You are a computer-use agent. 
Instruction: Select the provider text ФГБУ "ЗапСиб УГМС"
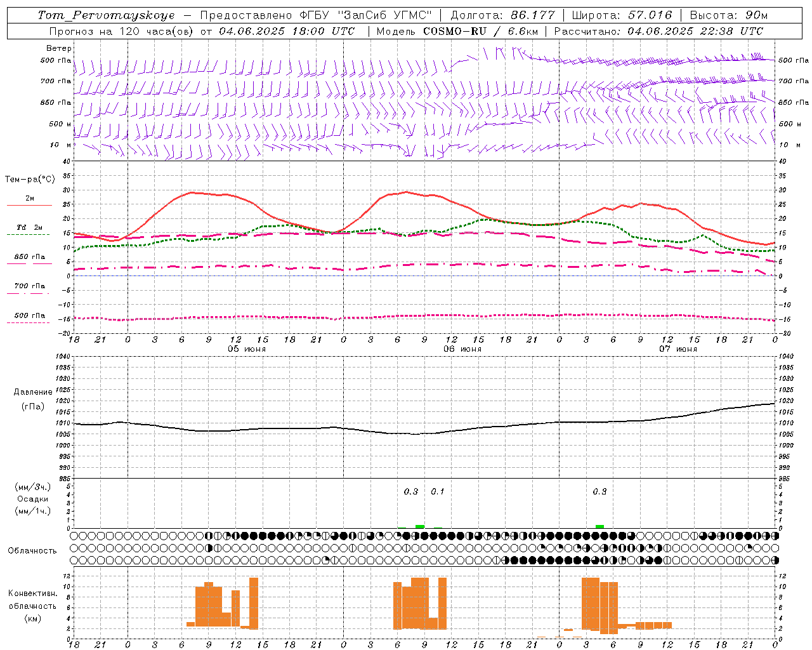(365, 15)
